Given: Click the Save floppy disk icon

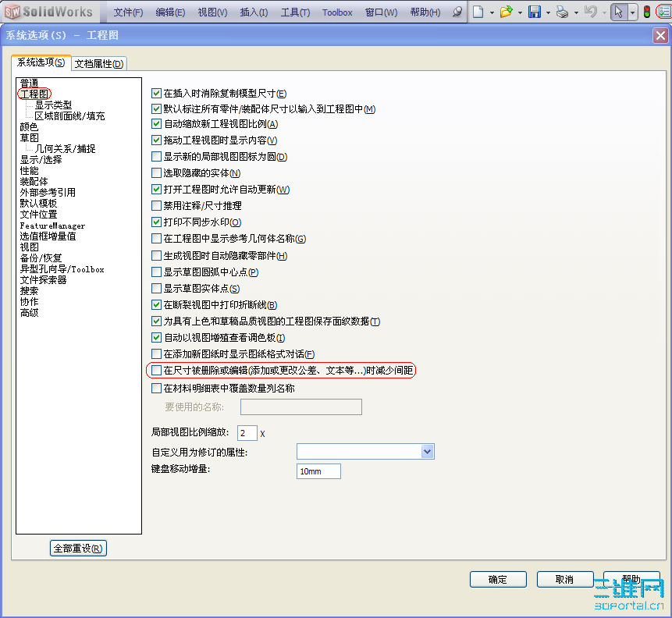Looking at the screenshot, I should pyautogui.click(x=535, y=12).
